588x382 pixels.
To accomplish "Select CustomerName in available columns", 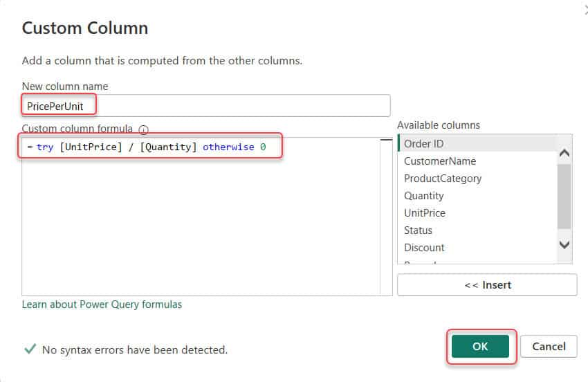I will coord(477,161).
